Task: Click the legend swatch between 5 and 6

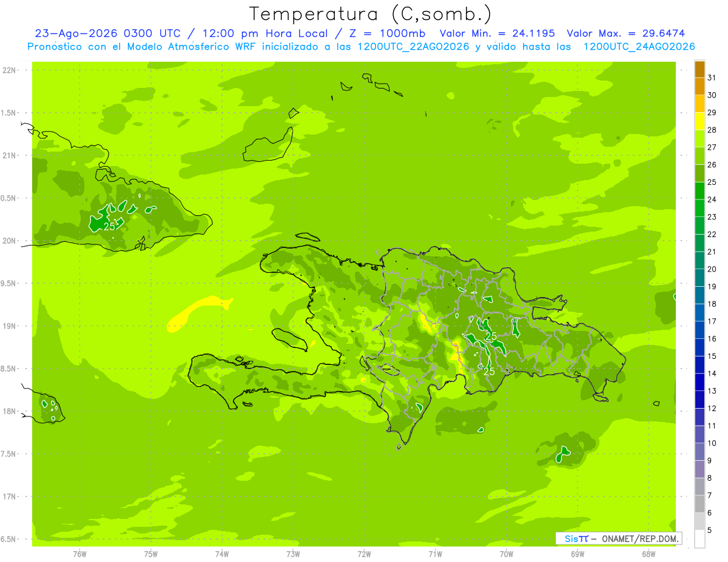Action: pyautogui.click(x=699, y=522)
